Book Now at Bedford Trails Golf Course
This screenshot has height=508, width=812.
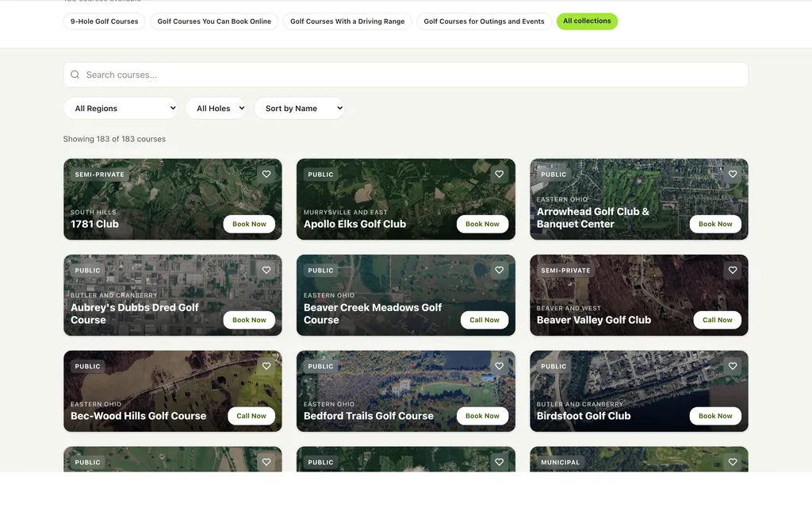coord(482,416)
